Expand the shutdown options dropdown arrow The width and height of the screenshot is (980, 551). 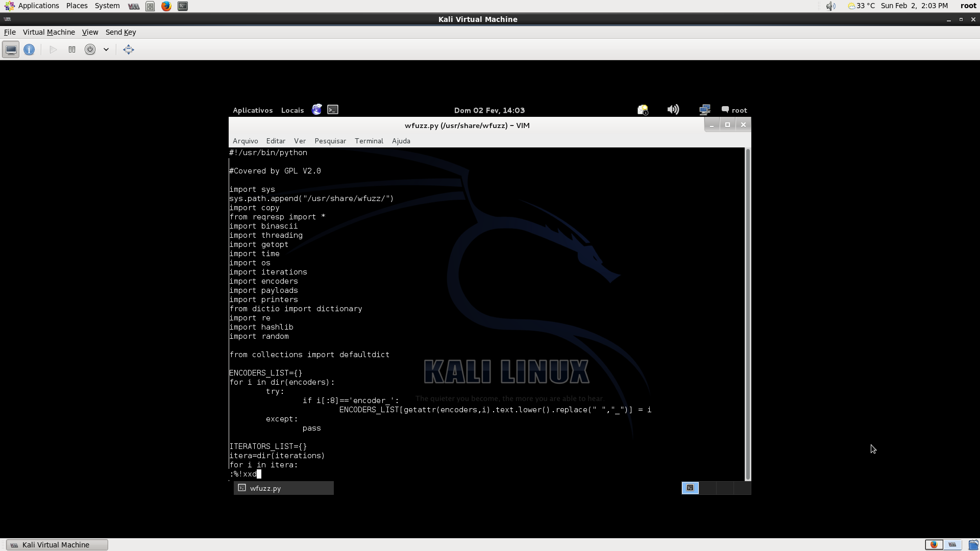click(x=106, y=49)
